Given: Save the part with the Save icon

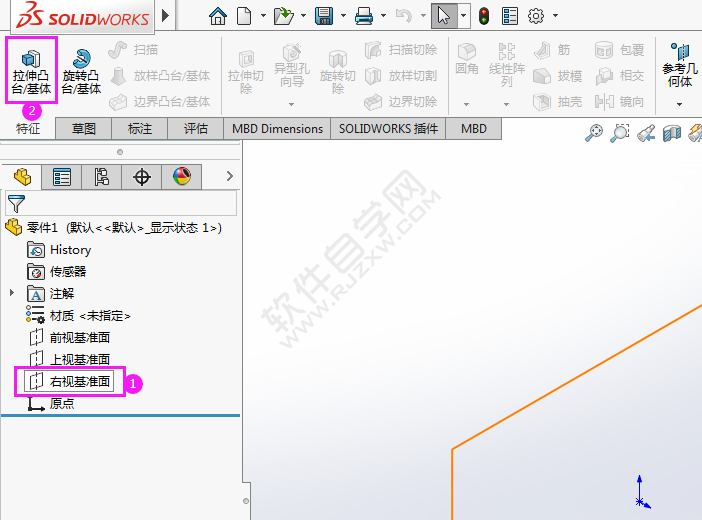Looking at the screenshot, I should pos(324,16).
